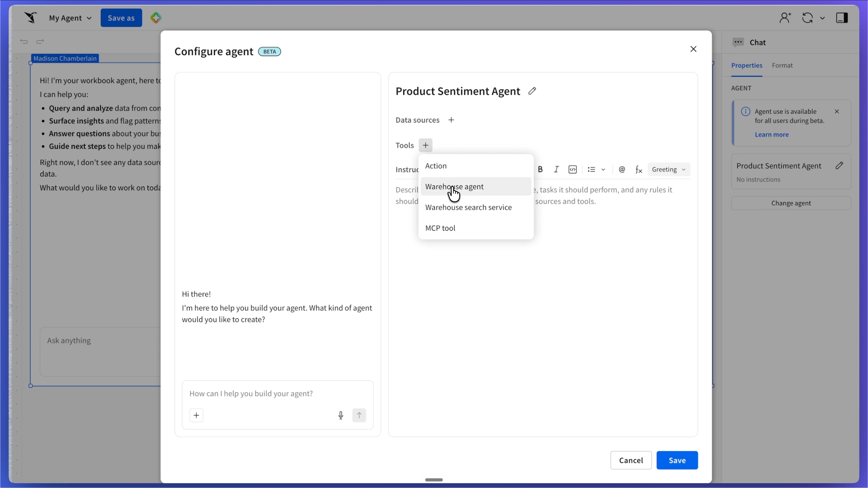Click the bottom-left selection handle of chat element
This screenshot has width=868, height=488.
(x=31, y=386)
